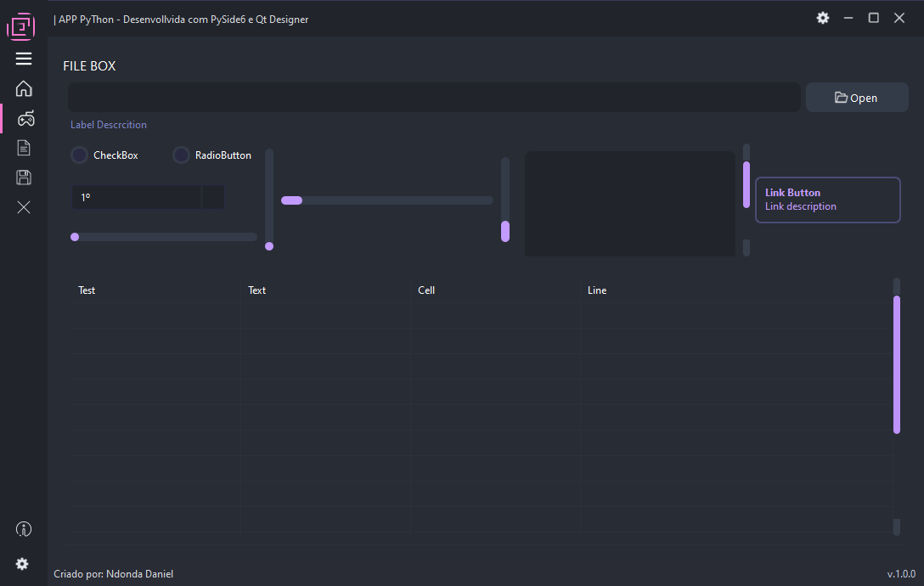
Task: Focus the FILE BOX path input field
Action: click(434, 98)
